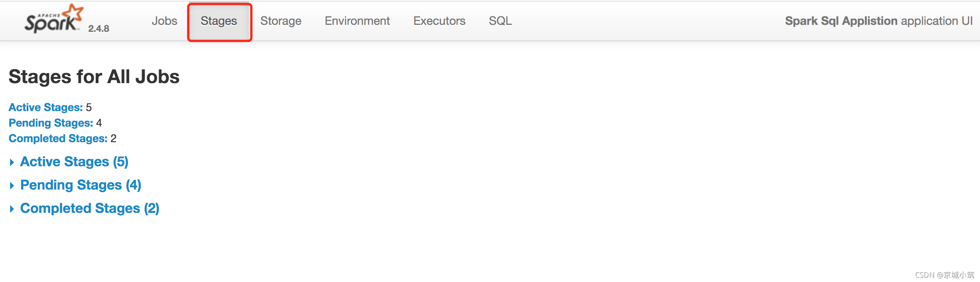Expand the triangle arrow beside Active Stages (5)
This screenshot has width=980, height=282.
coord(12,162)
